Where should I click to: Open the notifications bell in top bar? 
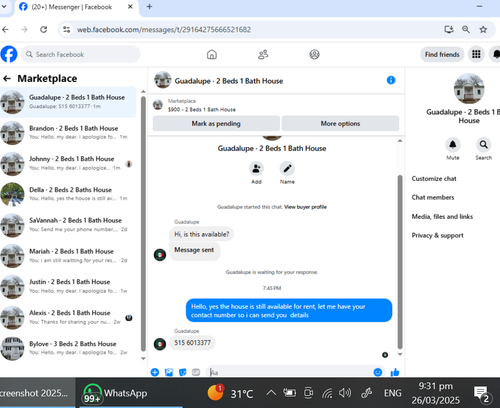(x=495, y=54)
